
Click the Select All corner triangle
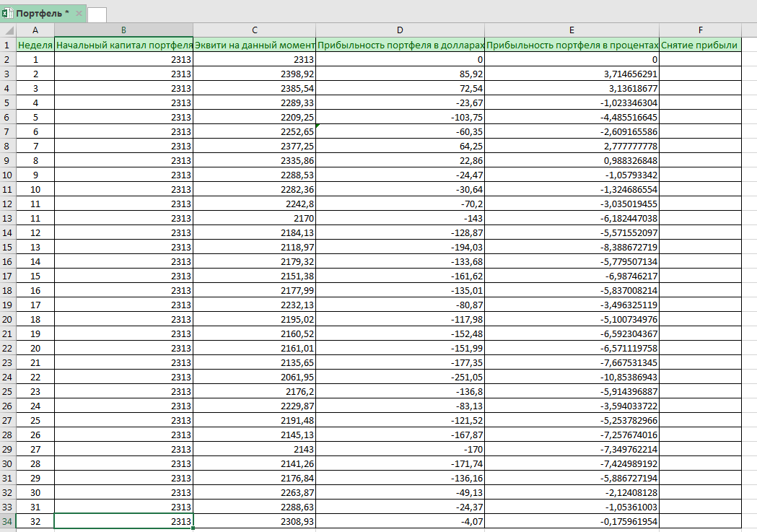click(x=8, y=30)
